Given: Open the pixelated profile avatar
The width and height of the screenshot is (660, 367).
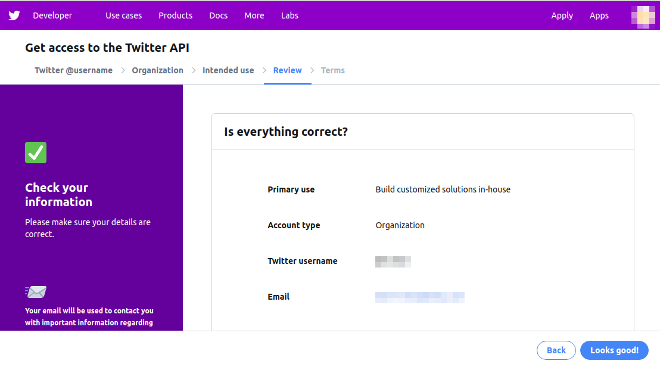Looking at the screenshot, I should [643, 17].
